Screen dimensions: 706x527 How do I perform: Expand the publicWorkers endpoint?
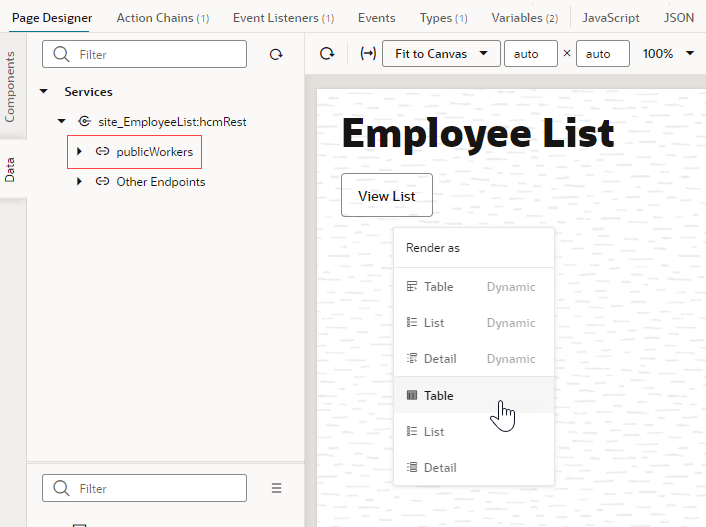click(79, 151)
